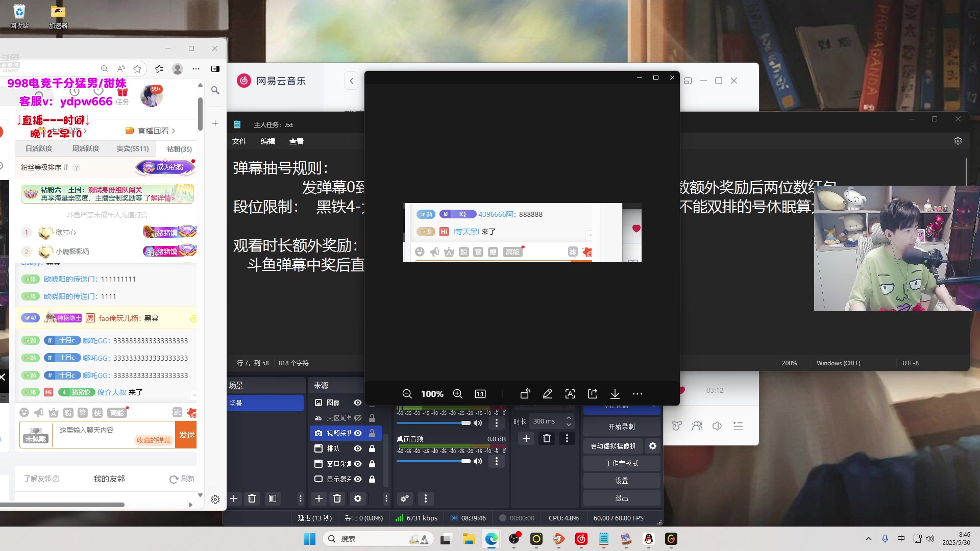Click the megaphone icon in chat toolbar
Image resolution: width=980 pixels, height=551 pixels.
point(39,412)
